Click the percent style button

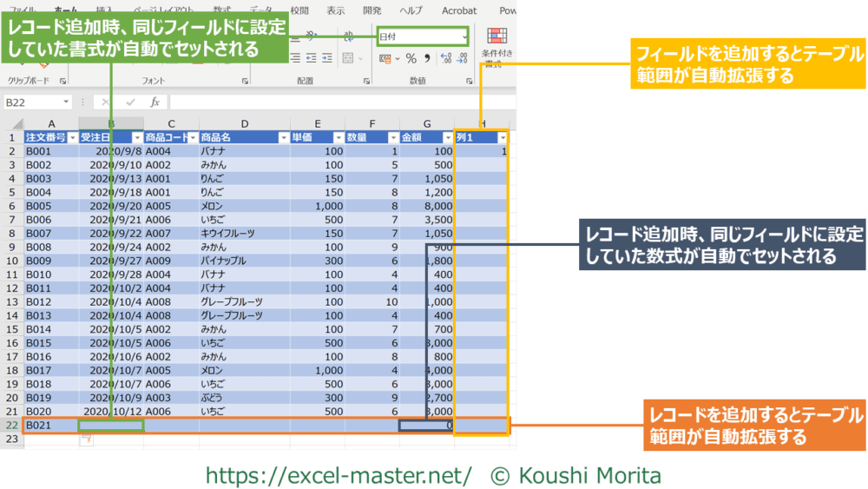(411, 58)
